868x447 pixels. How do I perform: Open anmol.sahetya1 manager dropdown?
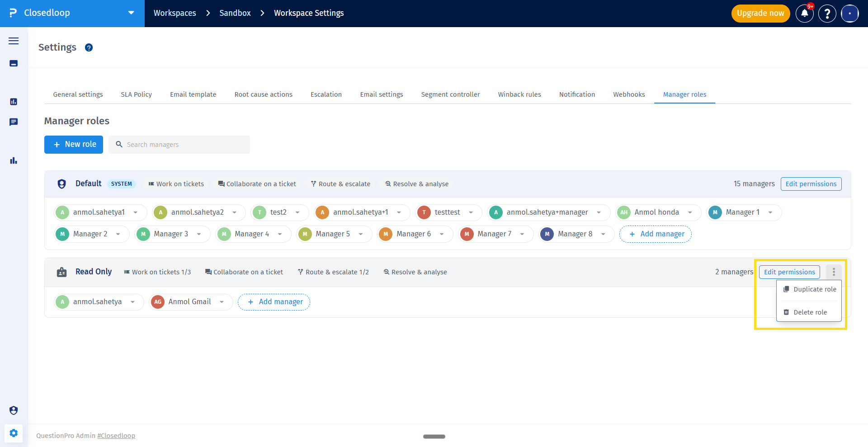tap(136, 212)
